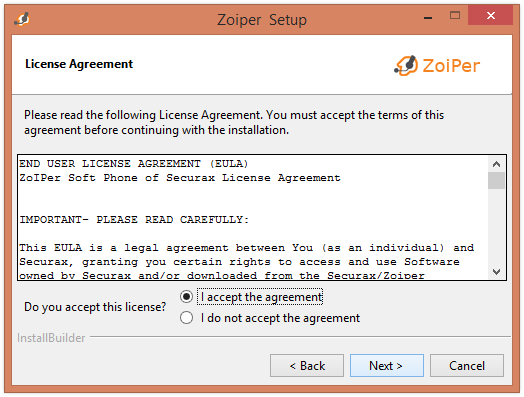This screenshot has height=397, width=524.
Task: Click the Zoiper icon in the title bar
Action: click(x=22, y=19)
